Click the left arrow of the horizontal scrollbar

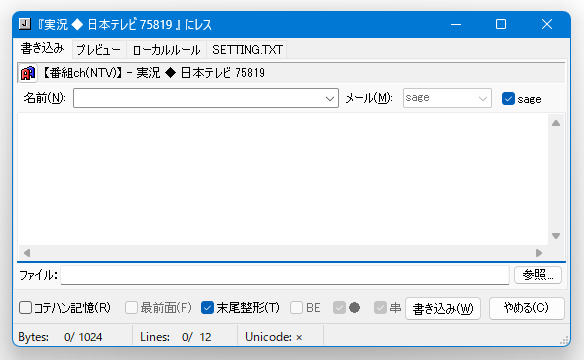coord(26,253)
